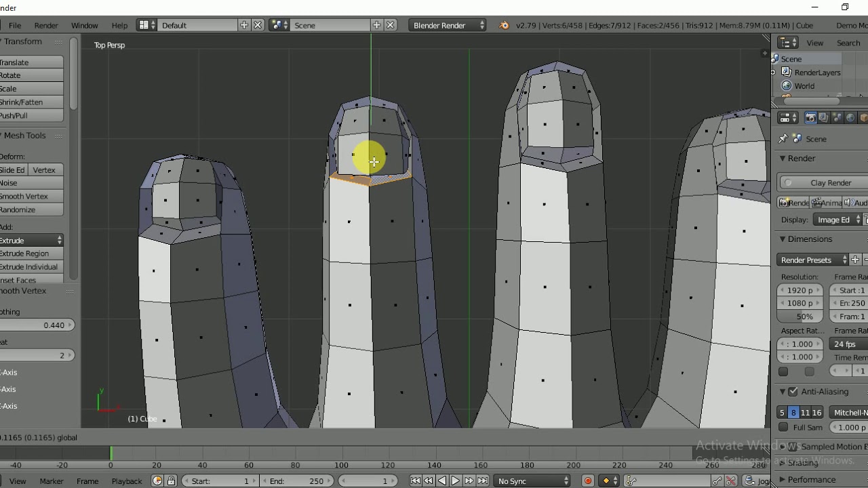Play the animation forward
Image resolution: width=868 pixels, height=488 pixels.
pos(456,481)
